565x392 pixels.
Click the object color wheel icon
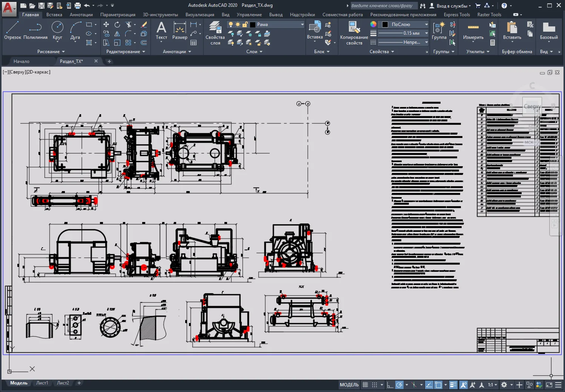(373, 24)
